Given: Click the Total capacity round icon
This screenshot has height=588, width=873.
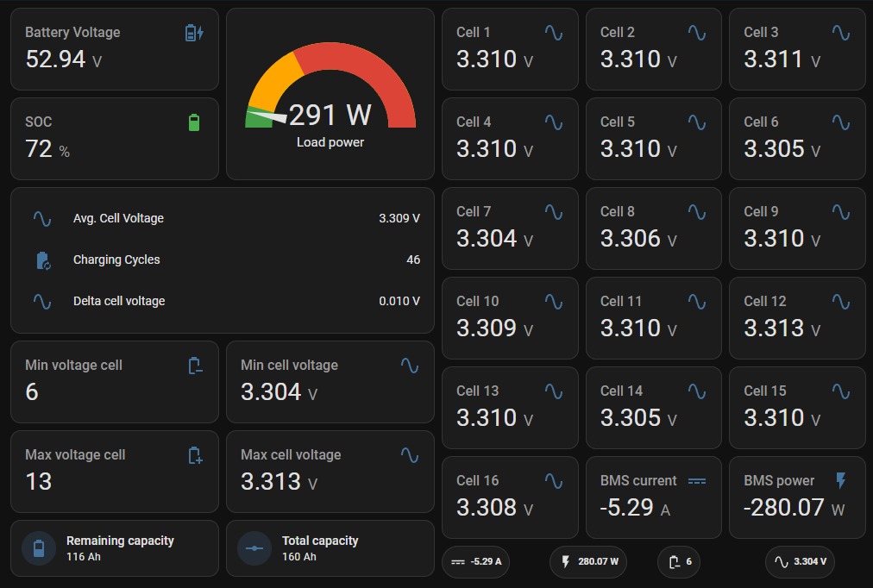Looking at the screenshot, I should tap(254, 548).
